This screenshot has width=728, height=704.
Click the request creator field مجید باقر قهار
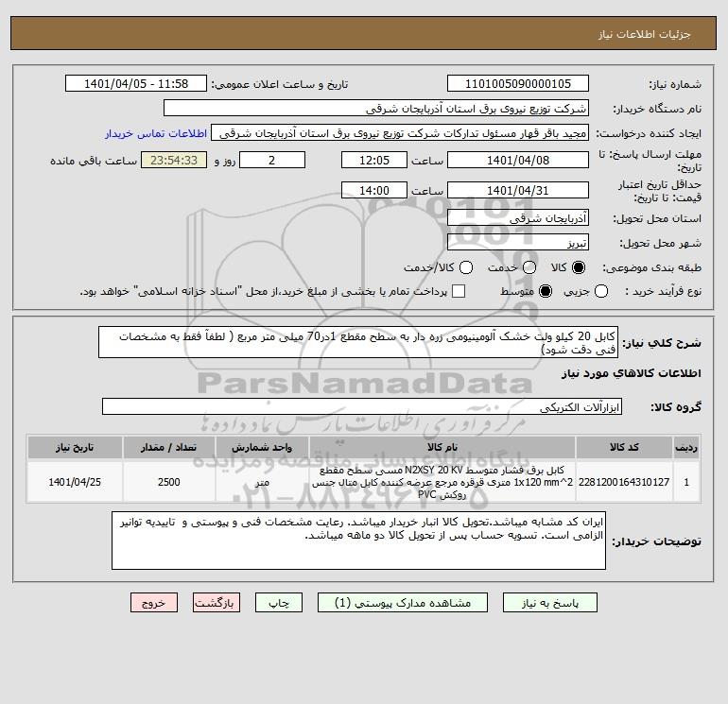(x=400, y=132)
